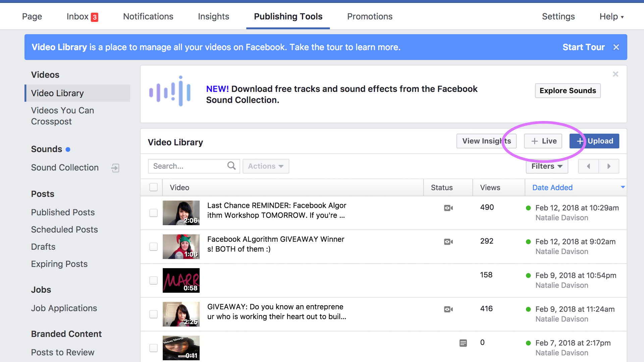The width and height of the screenshot is (644, 362).
Task: Click the Upload video button
Action: (594, 141)
